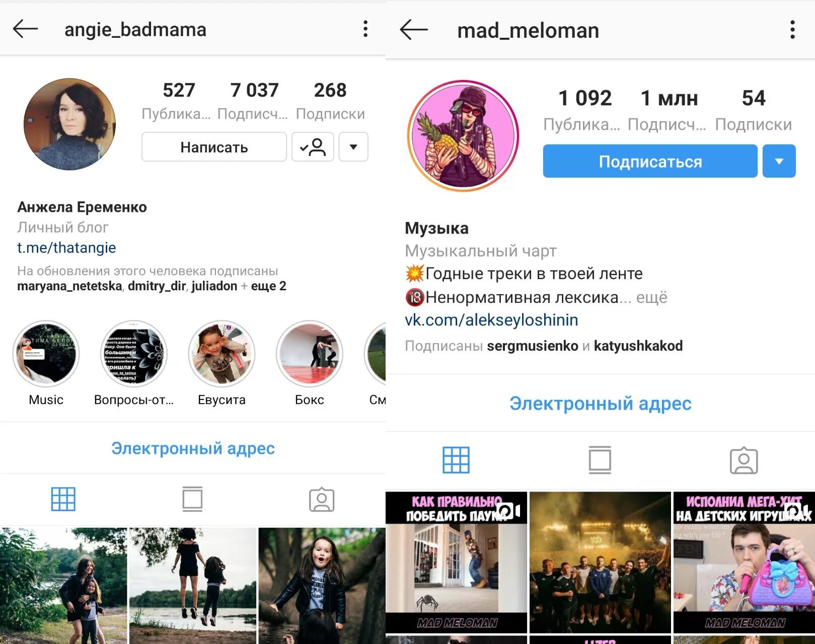The width and height of the screenshot is (815, 644).
Task: Go back from angie_badmama profile
Action: [x=25, y=29]
